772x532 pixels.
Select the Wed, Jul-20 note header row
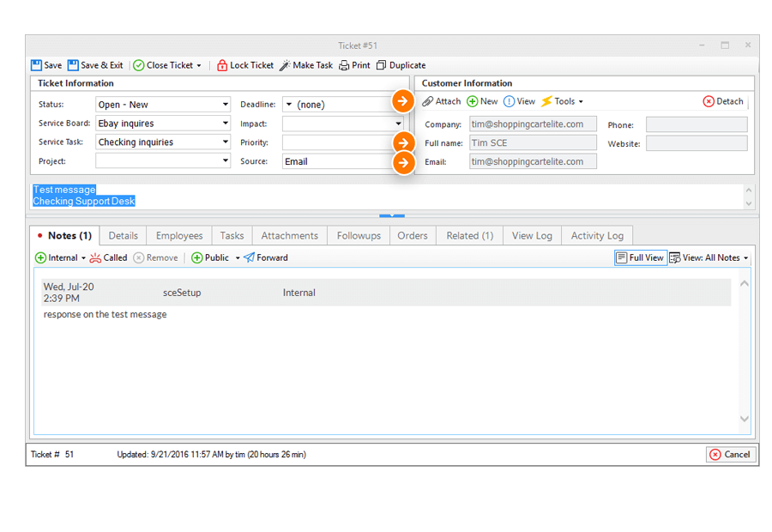coord(386,293)
